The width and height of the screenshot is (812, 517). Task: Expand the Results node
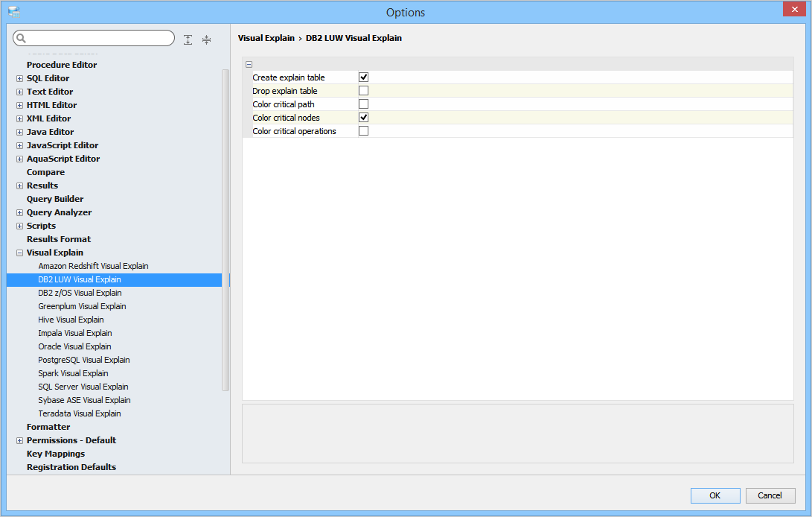coord(19,185)
